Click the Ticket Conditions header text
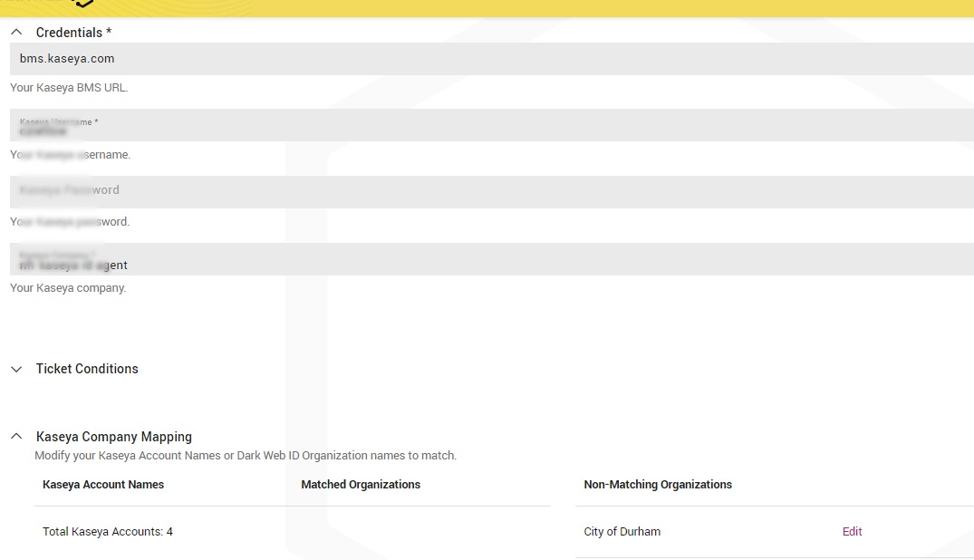This screenshot has width=974, height=560. 87,368
